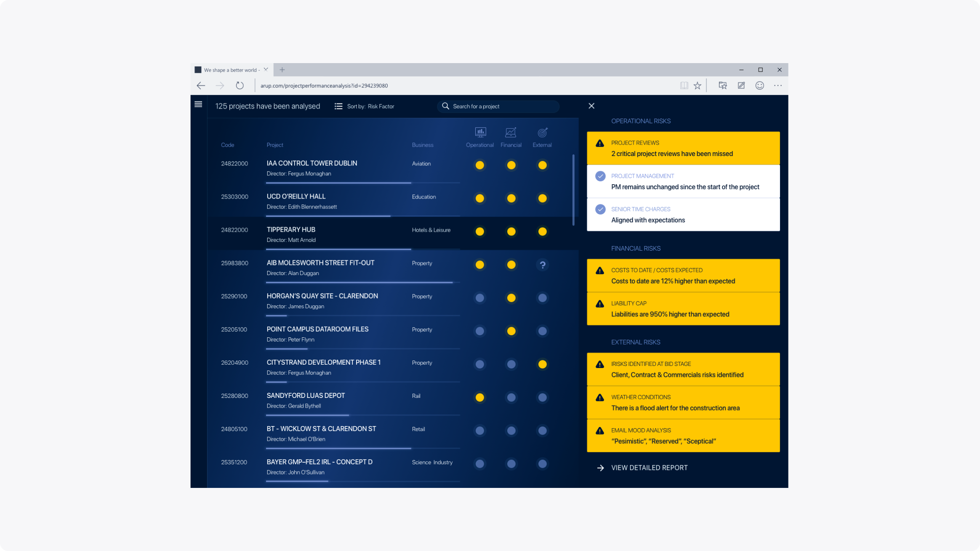The height and width of the screenshot is (551, 980).
Task: Expand the Liability Cap warning card
Action: click(683, 309)
